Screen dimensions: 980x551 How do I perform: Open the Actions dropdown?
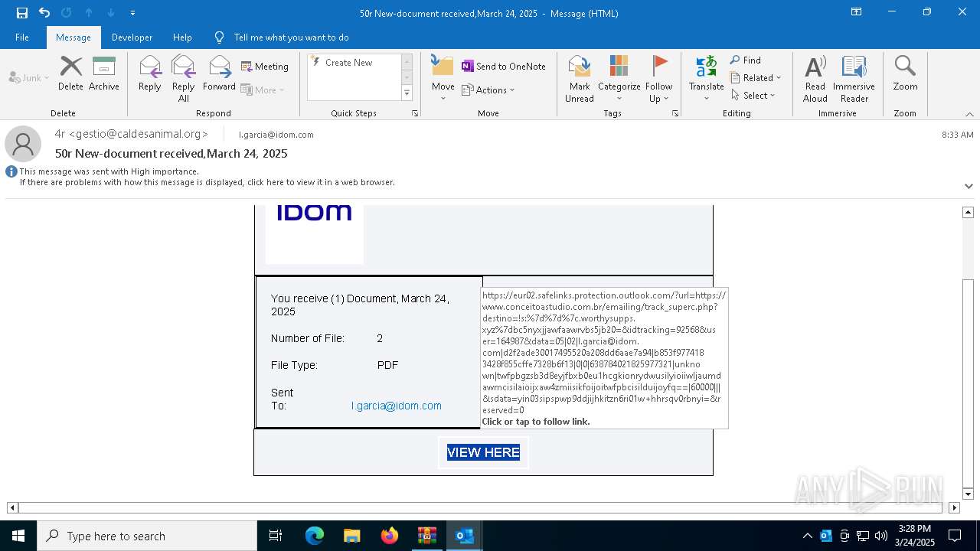coord(488,90)
